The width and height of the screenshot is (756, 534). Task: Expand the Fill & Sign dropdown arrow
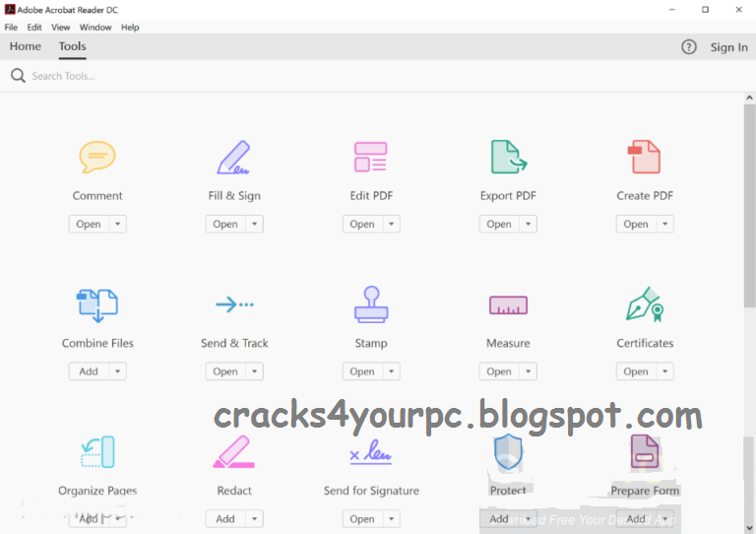(x=255, y=224)
